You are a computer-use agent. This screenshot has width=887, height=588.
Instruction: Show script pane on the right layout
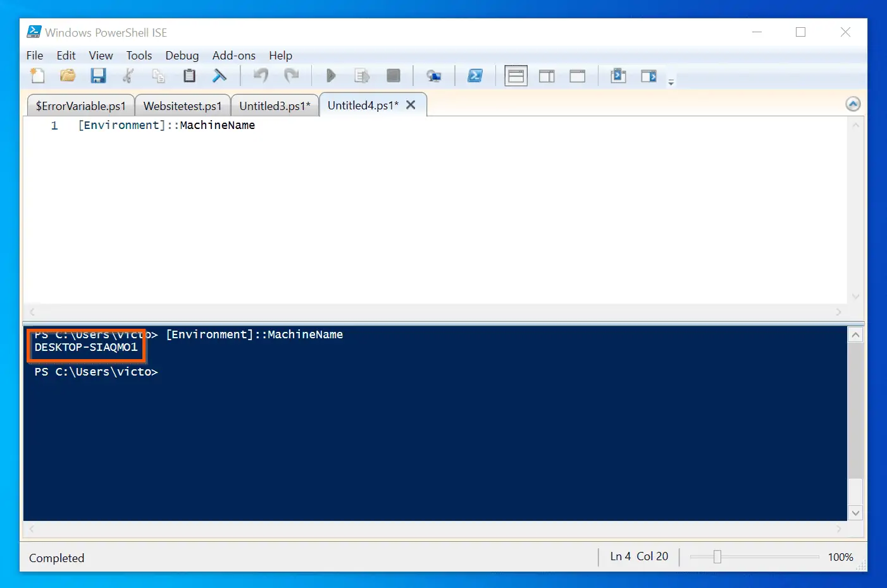pyautogui.click(x=547, y=76)
